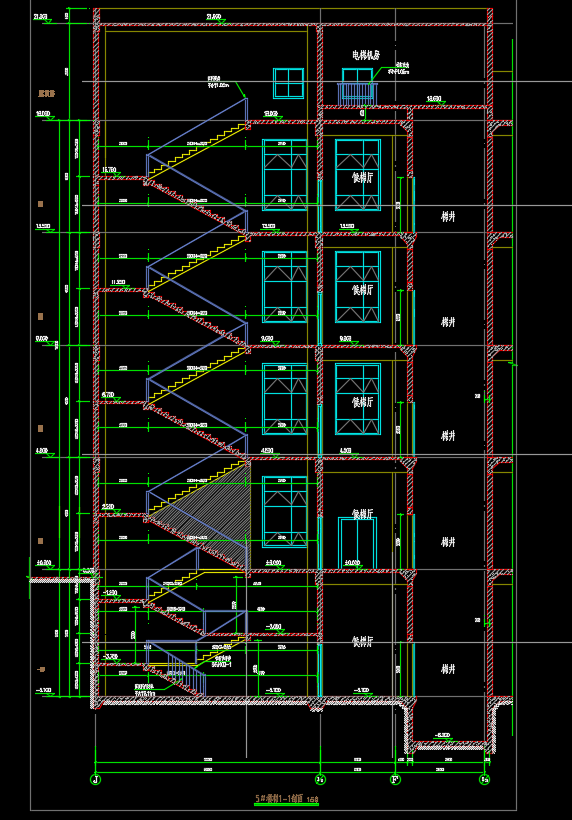Viewport: 572px width, 820px height.
Task: Click the orange text label at upper left margin
Action: point(46,94)
